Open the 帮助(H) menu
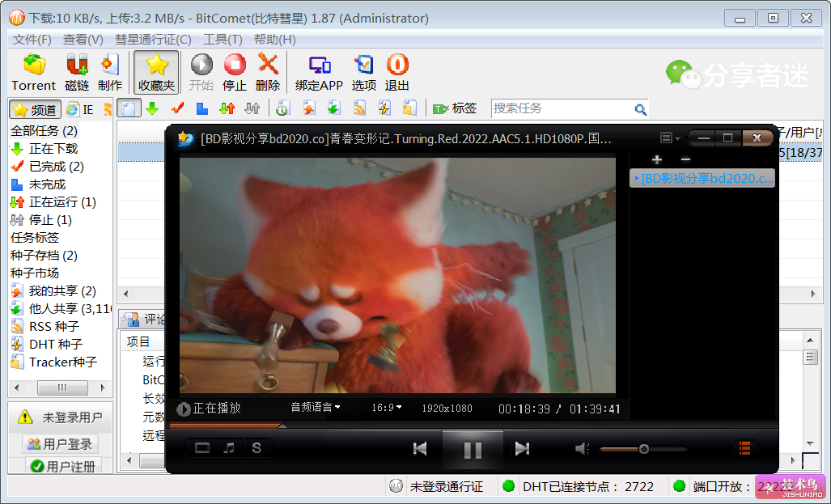The width and height of the screenshot is (831, 504). tap(274, 40)
